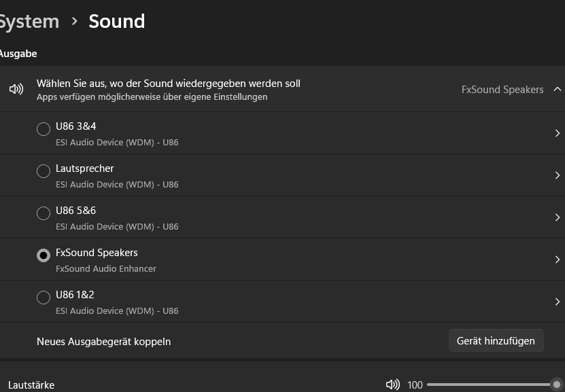Viewport: 565px width, 392px height.
Task: Click the speaker icon beside the output chooser
Action: point(16,90)
